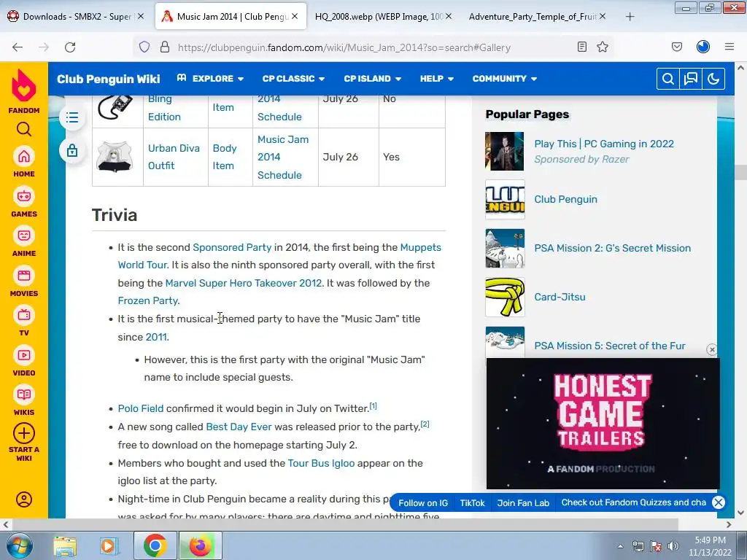Open wiki search magnifier in header
Screen dimensions: 747x560
coord(668,79)
